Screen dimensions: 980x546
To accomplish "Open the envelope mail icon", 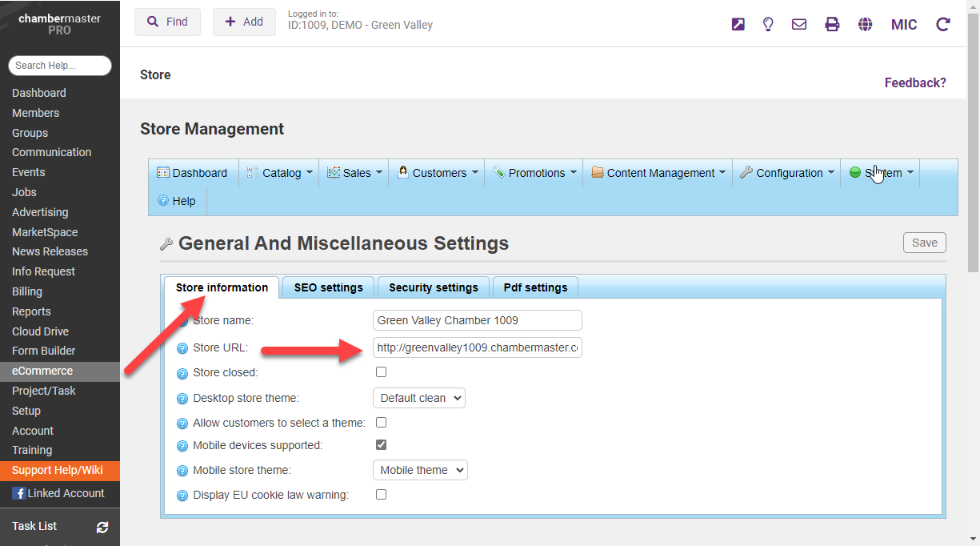I will pyautogui.click(x=798, y=24).
